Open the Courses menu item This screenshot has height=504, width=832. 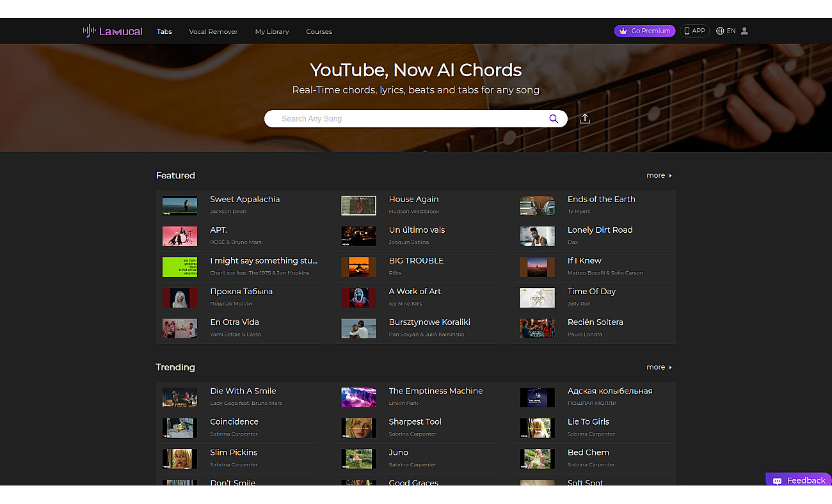tap(319, 31)
